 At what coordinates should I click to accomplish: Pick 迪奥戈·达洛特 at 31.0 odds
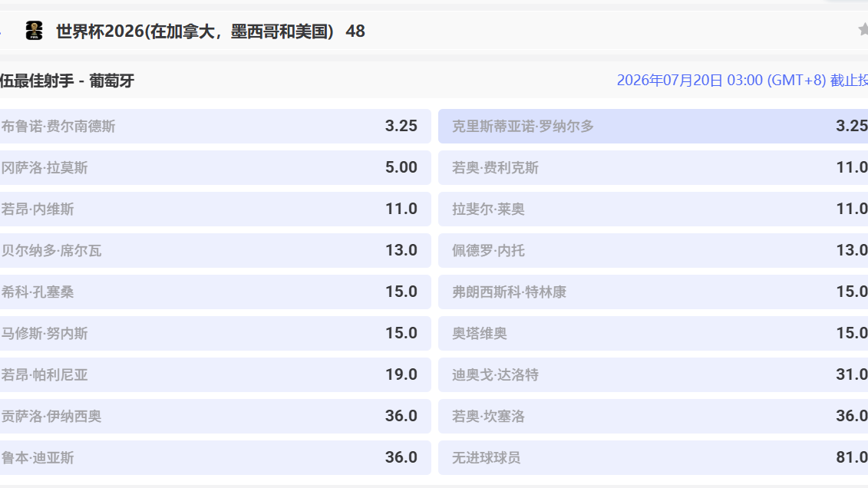pos(652,374)
